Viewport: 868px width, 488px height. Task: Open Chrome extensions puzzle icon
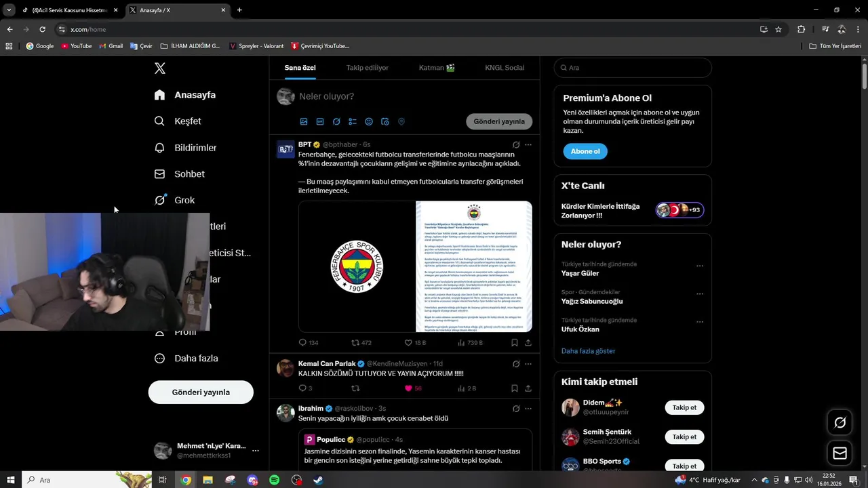tap(802, 29)
